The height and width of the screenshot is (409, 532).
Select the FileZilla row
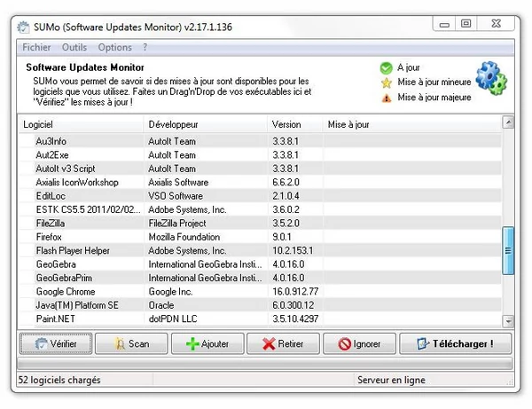tap(260, 223)
